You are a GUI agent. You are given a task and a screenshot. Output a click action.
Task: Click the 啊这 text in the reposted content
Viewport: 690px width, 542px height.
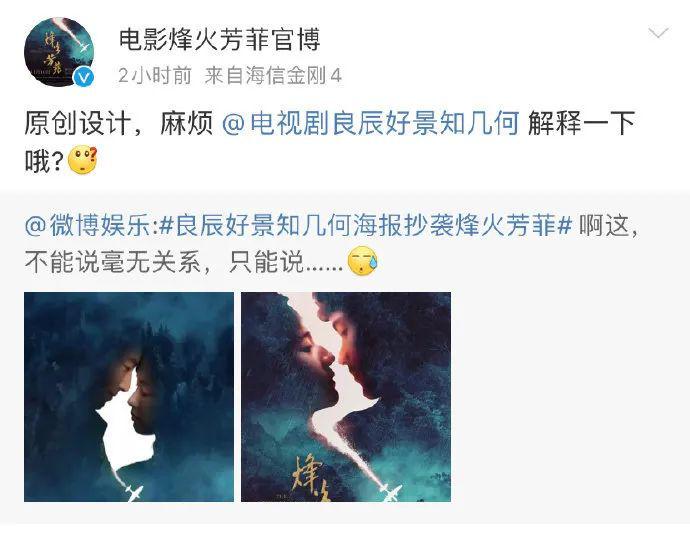tap(604, 225)
